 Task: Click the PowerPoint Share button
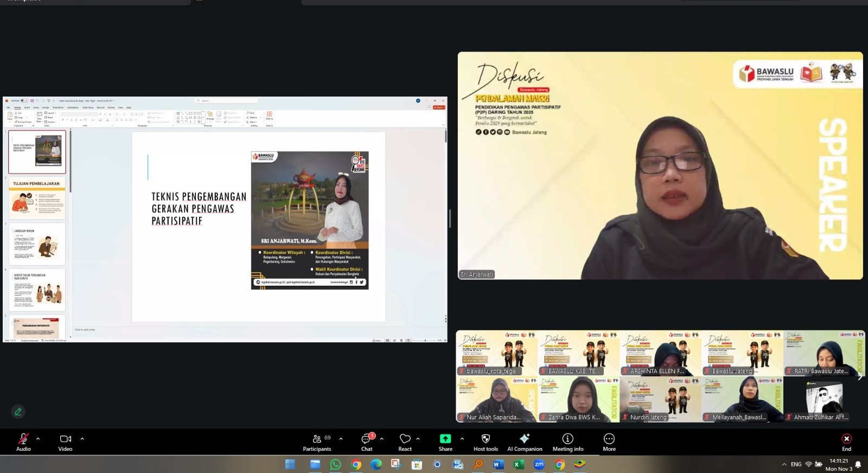tap(439, 107)
